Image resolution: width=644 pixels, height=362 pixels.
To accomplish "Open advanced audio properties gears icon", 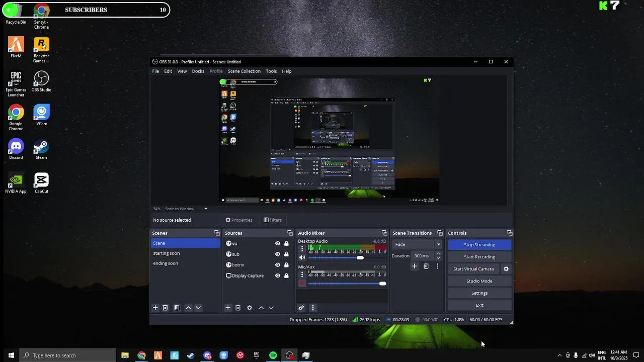I will [301, 308].
